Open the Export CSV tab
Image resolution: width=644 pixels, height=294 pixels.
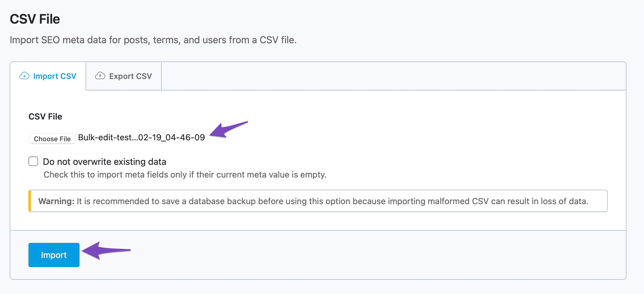coord(124,76)
